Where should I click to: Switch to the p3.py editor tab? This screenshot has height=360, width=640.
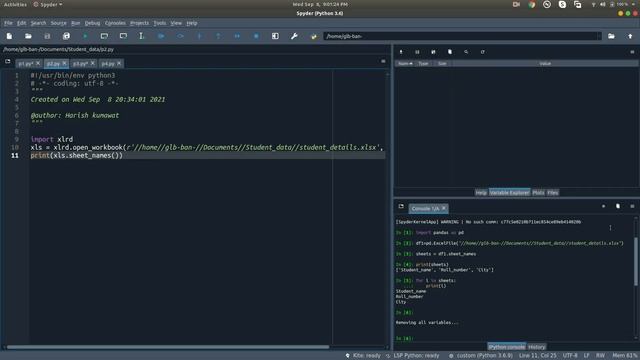pyautogui.click(x=80, y=64)
